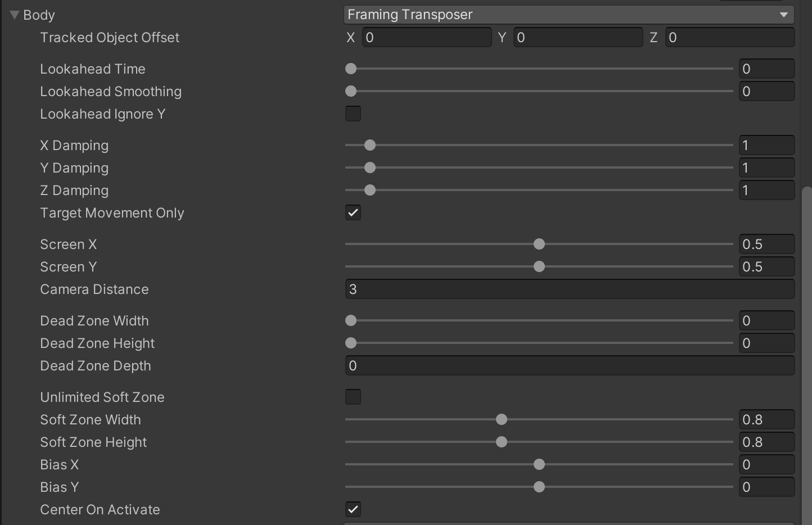Viewport: 812px width, 525px height.
Task: Click the Tracked Object Offset Z field
Action: [729, 38]
